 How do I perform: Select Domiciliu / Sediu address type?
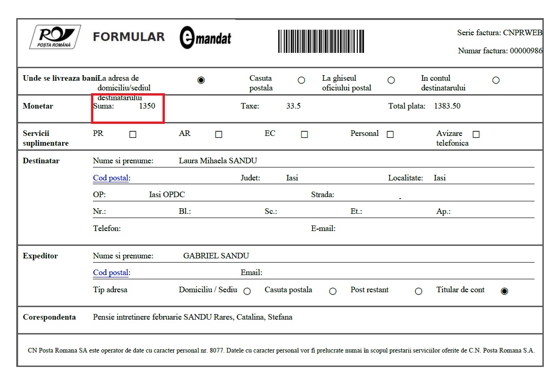point(247,291)
